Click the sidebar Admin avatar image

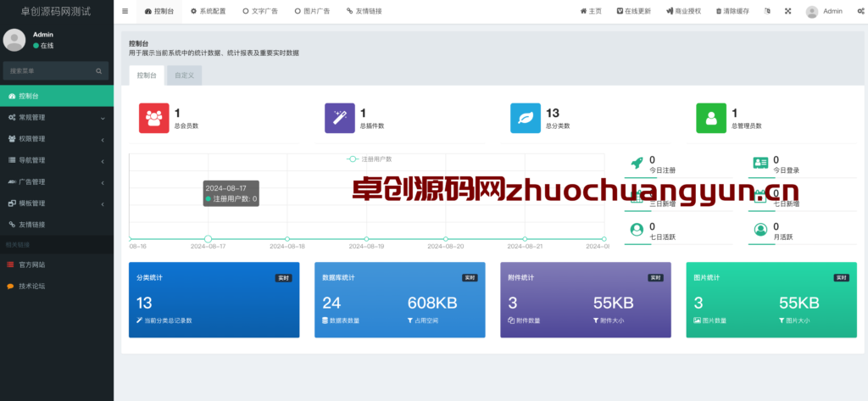[14, 40]
